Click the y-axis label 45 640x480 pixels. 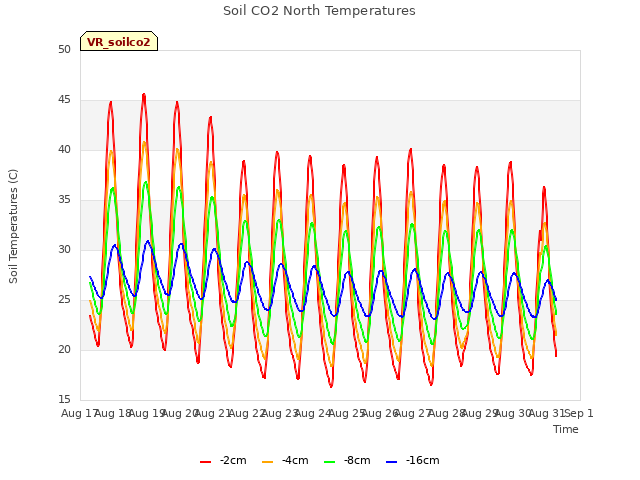coord(64,100)
